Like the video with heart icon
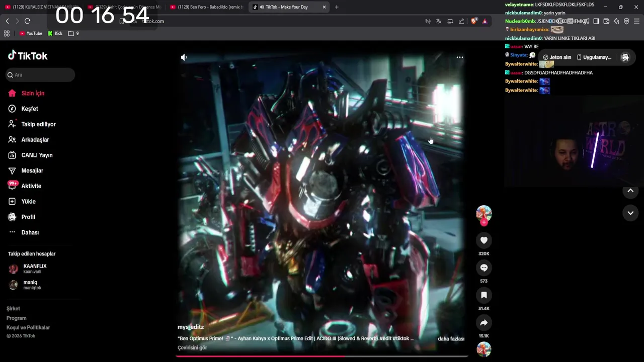 click(x=484, y=240)
